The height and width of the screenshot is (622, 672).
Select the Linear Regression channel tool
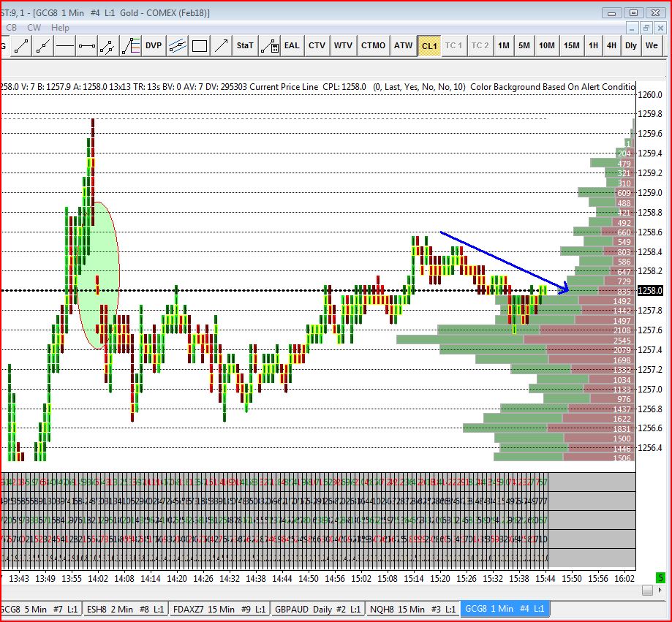click(x=178, y=45)
